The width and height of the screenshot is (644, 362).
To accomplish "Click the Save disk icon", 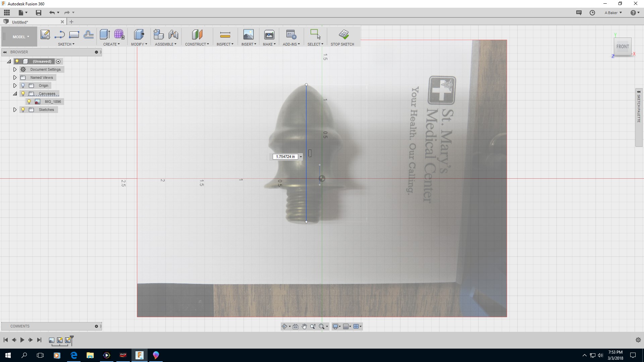I will pos(39,13).
